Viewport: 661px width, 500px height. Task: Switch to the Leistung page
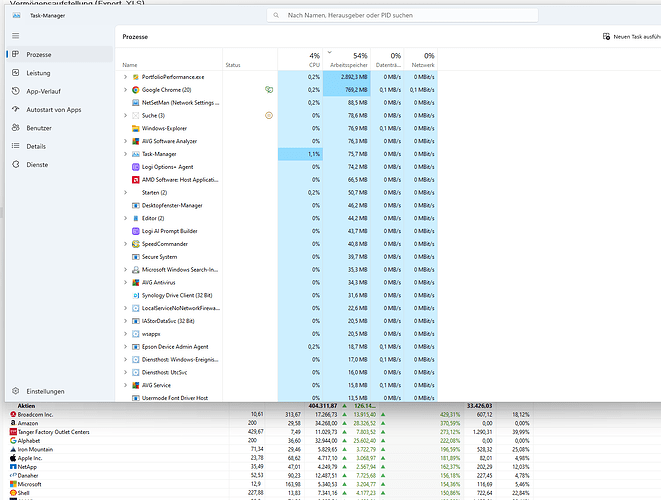point(60,73)
